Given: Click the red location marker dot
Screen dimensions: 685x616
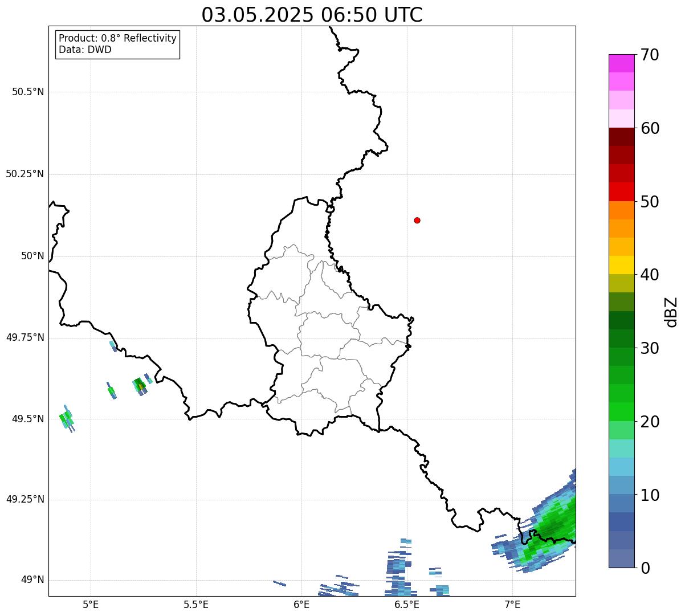Looking at the screenshot, I should click(417, 220).
